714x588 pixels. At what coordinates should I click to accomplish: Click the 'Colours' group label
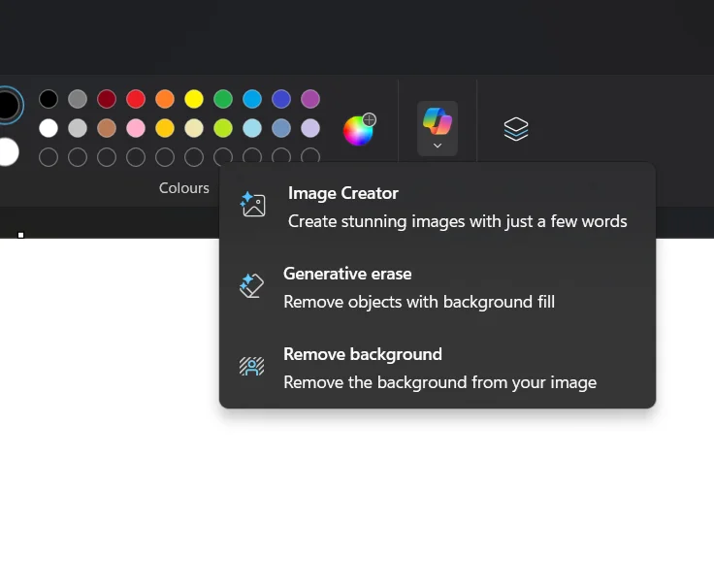[184, 188]
